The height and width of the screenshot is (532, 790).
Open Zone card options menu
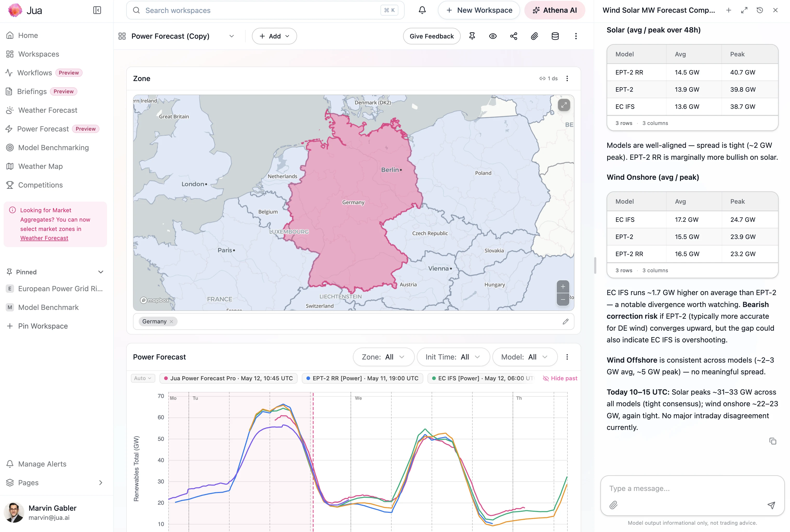coord(567,78)
